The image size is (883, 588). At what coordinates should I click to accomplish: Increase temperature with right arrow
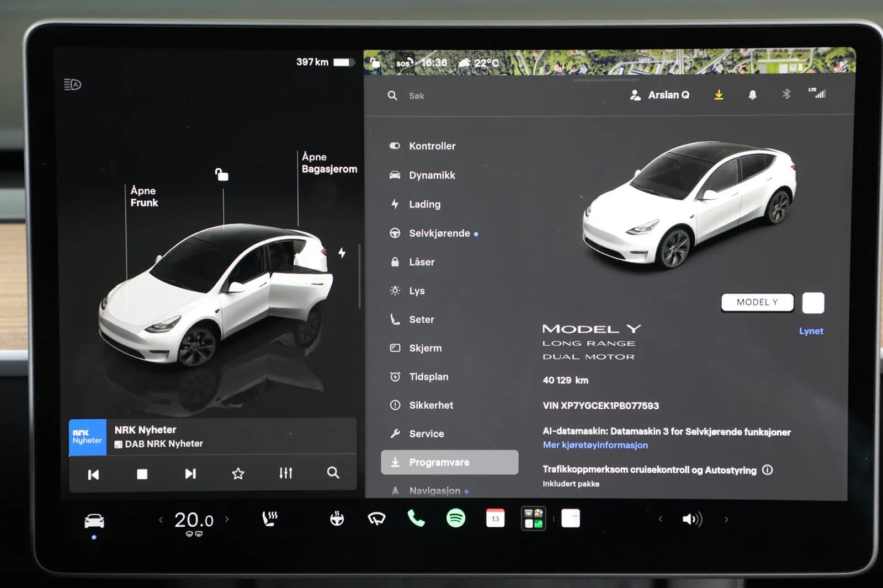pyautogui.click(x=227, y=519)
